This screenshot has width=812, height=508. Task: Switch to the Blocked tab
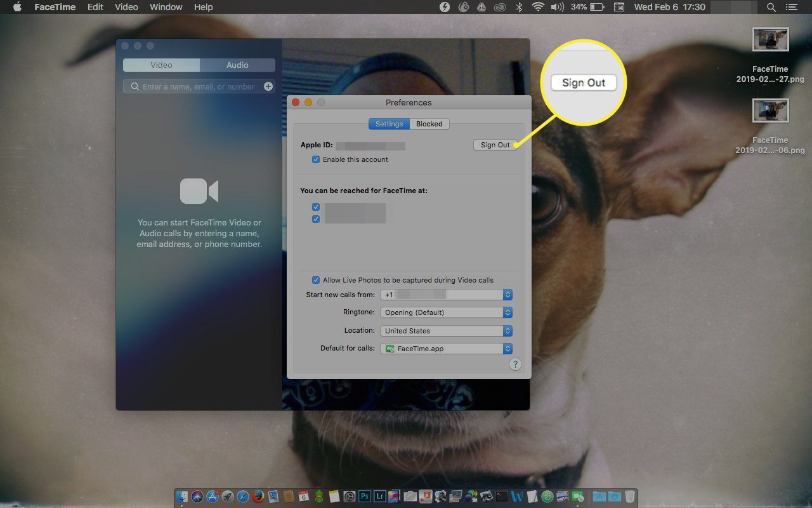(429, 124)
